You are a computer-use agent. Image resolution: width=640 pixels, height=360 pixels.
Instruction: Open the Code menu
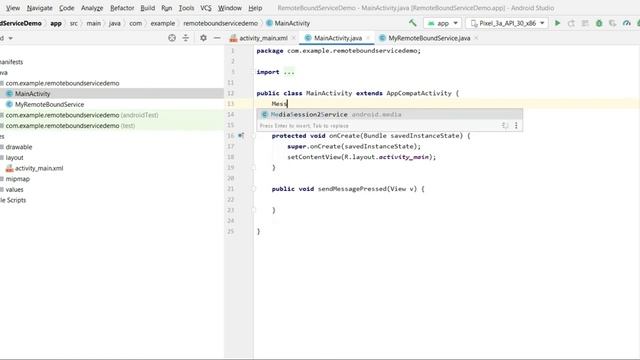66,8
